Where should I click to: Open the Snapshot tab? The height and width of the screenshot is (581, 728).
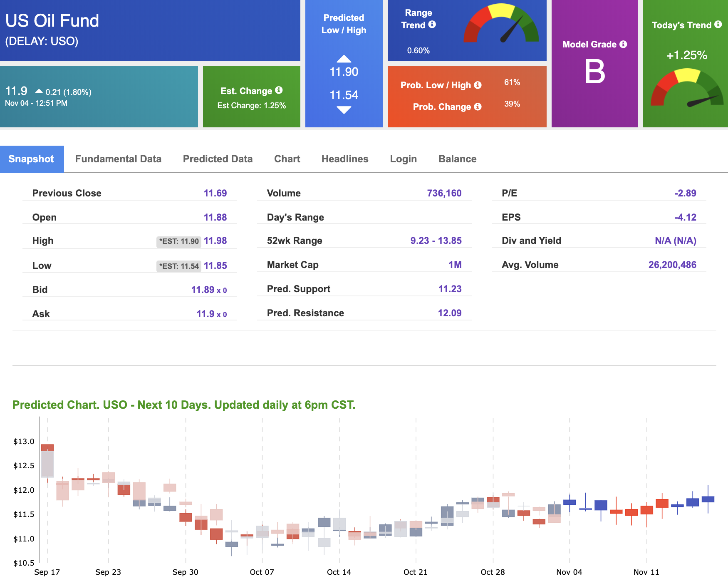pyautogui.click(x=32, y=159)
